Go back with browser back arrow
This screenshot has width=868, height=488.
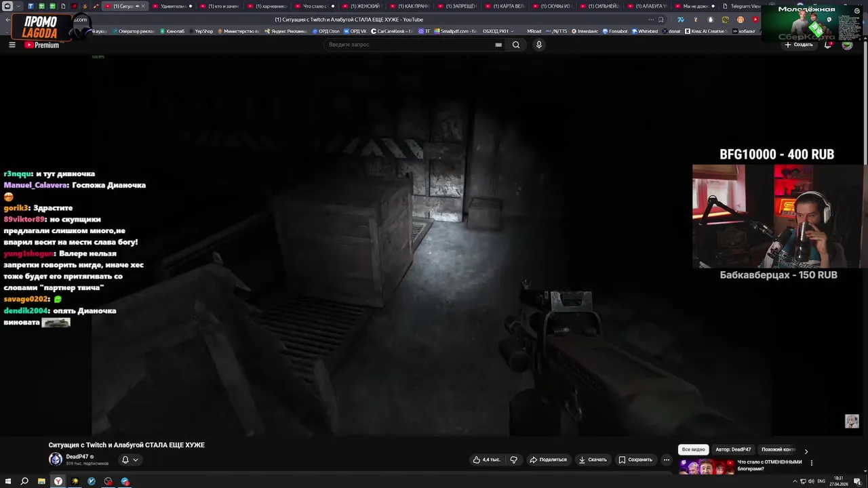coord(7,20)
